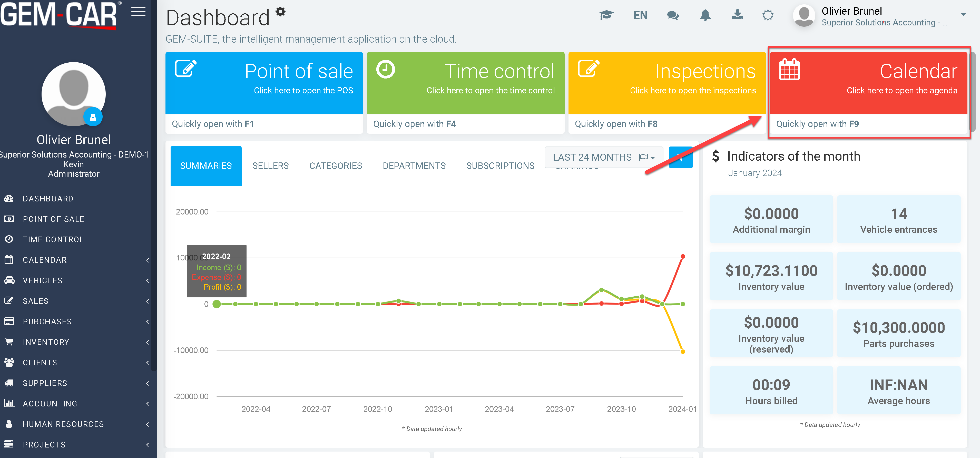Open the Olivier Brunel user dropdown arrow
The height and width of the screenshot is (458, 980).
tap(963, 15)
